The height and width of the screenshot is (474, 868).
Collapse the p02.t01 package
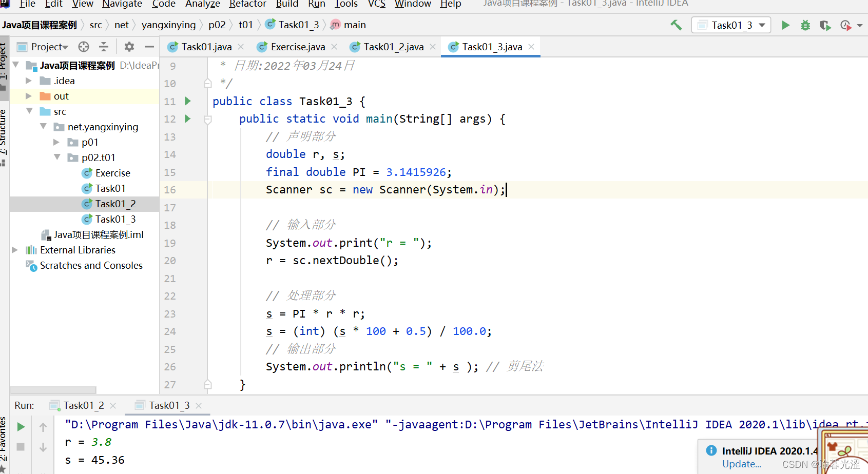57,157
